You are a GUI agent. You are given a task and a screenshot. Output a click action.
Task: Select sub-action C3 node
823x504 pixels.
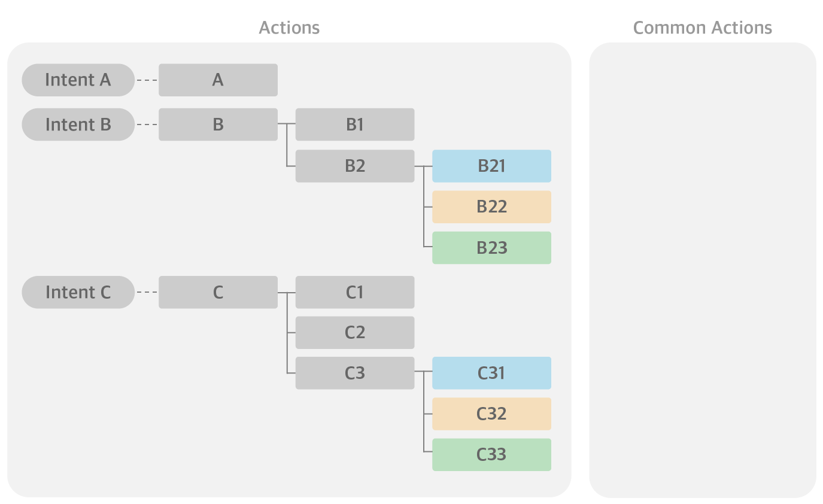point(355,373)
